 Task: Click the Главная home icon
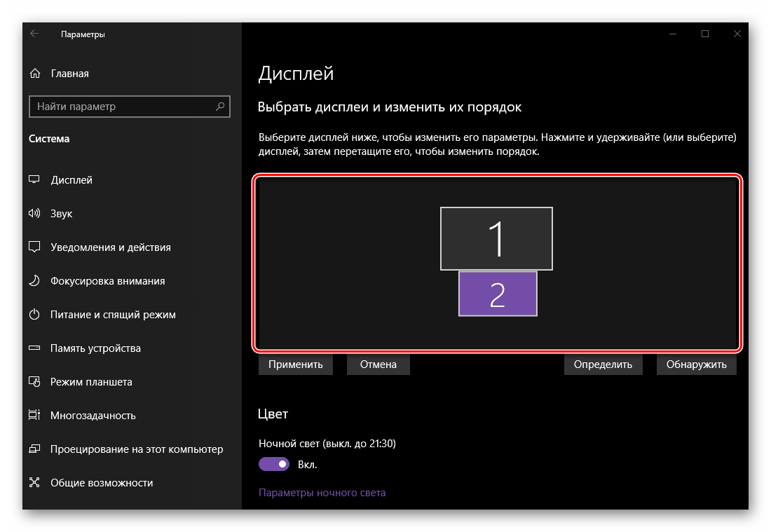[34, 74]
